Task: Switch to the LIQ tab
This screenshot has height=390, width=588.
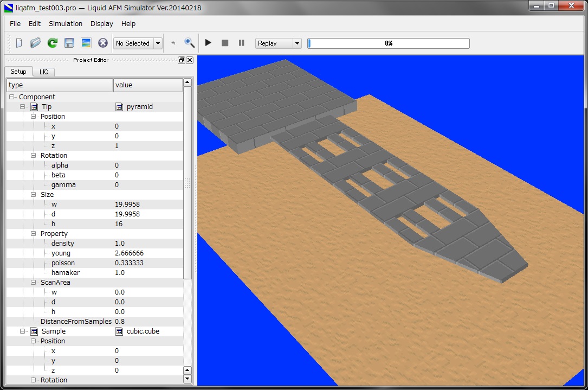Action: click(x=44, y=72)
